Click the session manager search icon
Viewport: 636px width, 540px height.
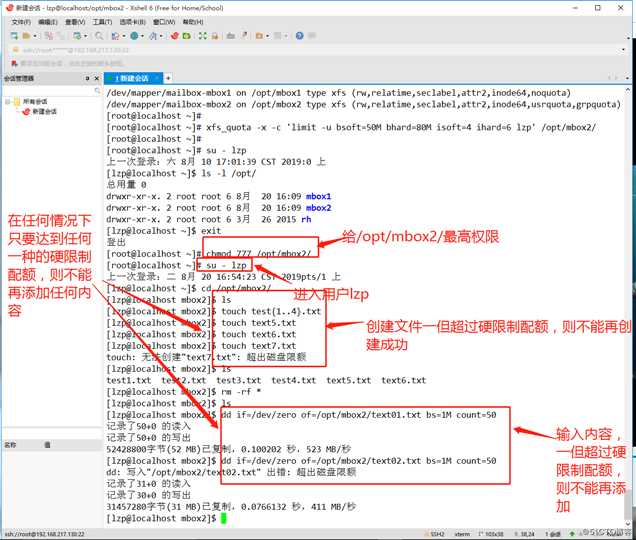coord(97,90)
